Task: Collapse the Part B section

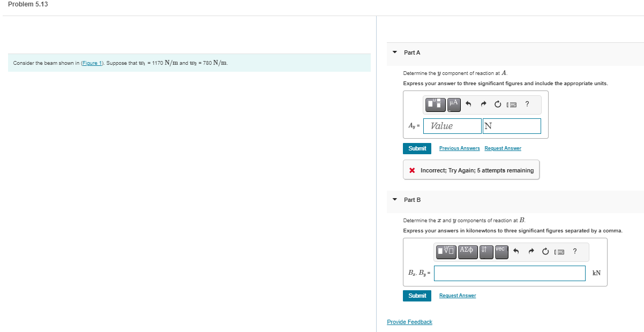Action: point(395,200)
